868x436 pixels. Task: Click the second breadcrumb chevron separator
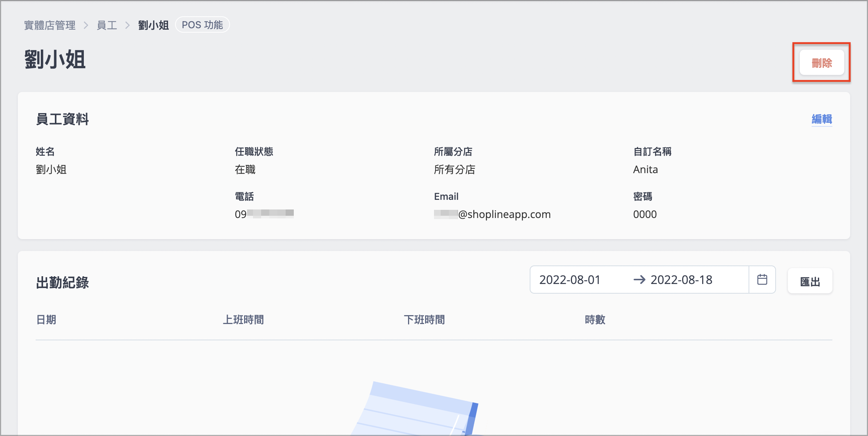128,25
